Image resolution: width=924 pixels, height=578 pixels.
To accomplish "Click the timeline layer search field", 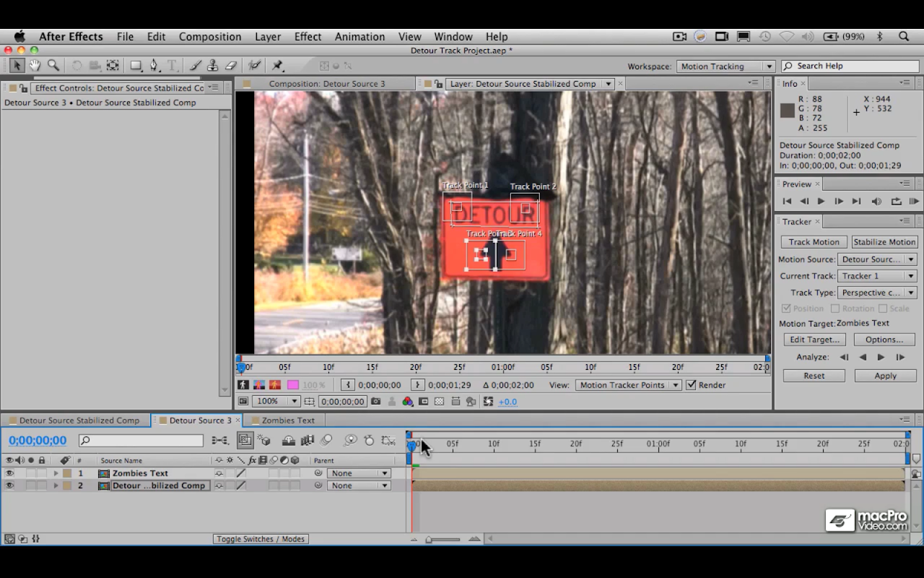I will click(x=141, y=440).
